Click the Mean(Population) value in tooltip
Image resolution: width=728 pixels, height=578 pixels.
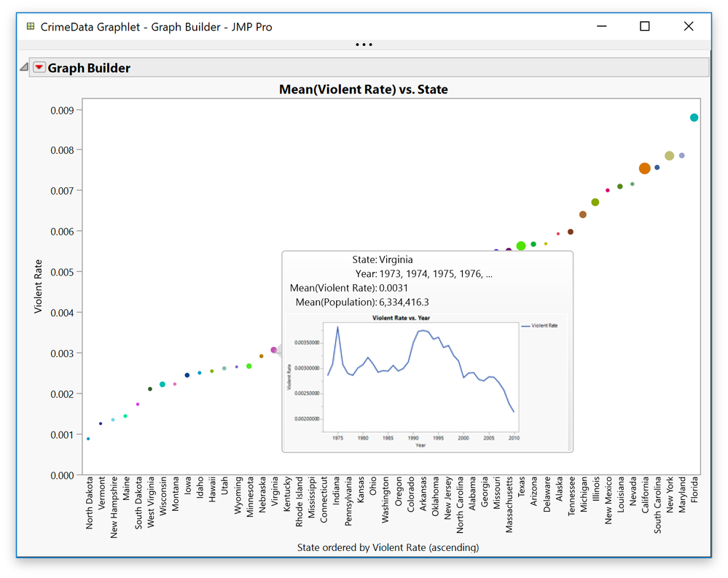(x=404, y=302)
